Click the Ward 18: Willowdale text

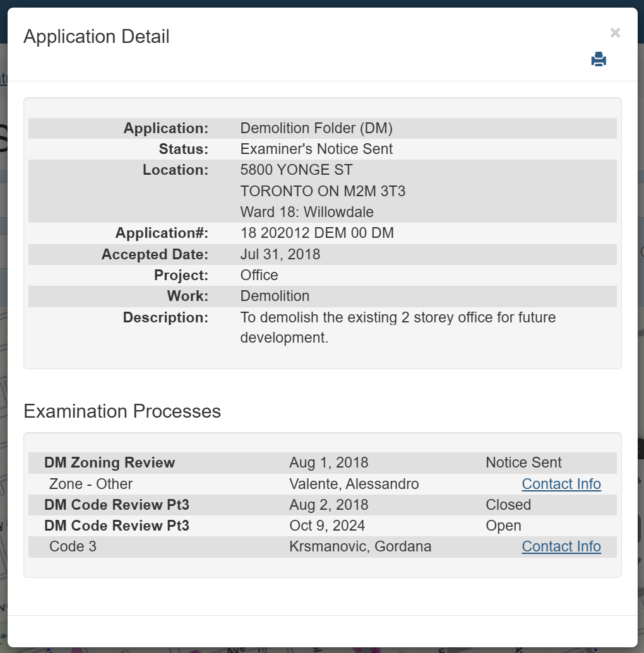307,211
